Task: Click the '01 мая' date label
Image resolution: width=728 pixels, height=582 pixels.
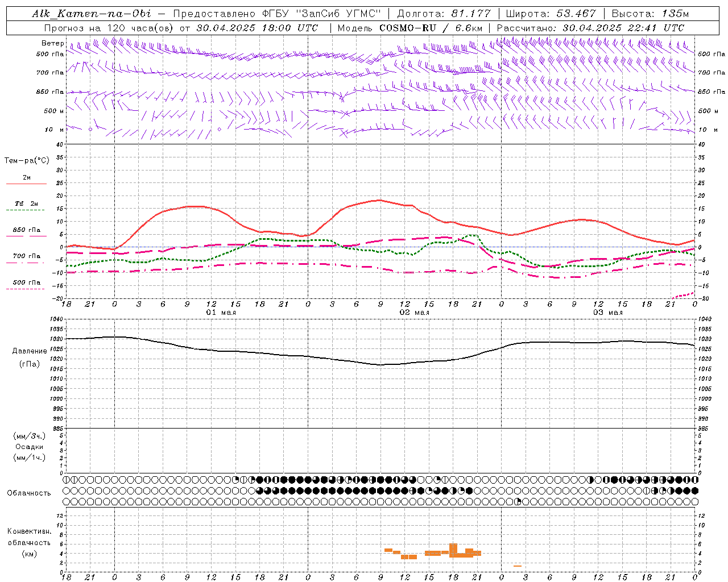Action: tap(221, 313)
